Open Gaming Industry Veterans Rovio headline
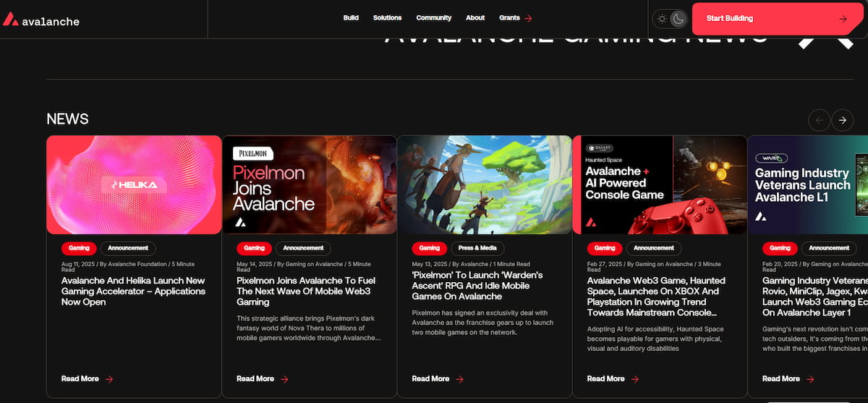 [815, 296]
